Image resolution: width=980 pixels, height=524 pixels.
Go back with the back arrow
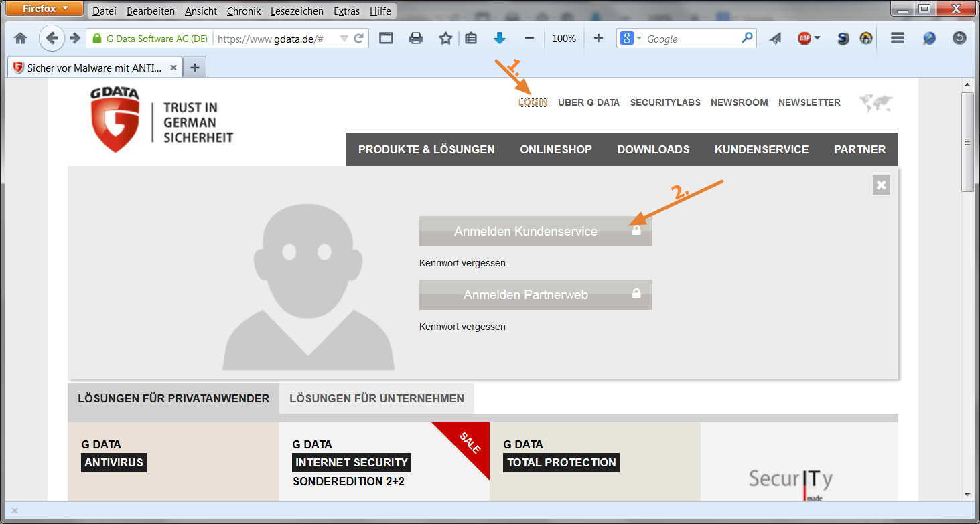click(x=52, y=38)
